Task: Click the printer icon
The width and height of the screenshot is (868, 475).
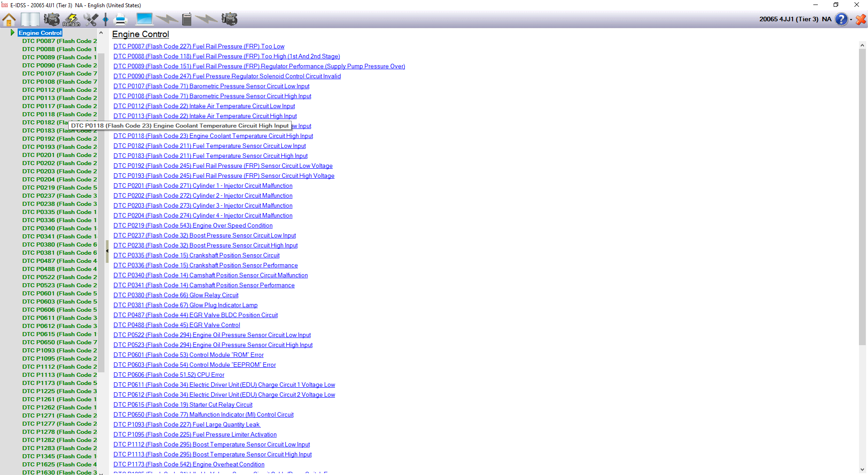Action: click(x=120, y=19)
